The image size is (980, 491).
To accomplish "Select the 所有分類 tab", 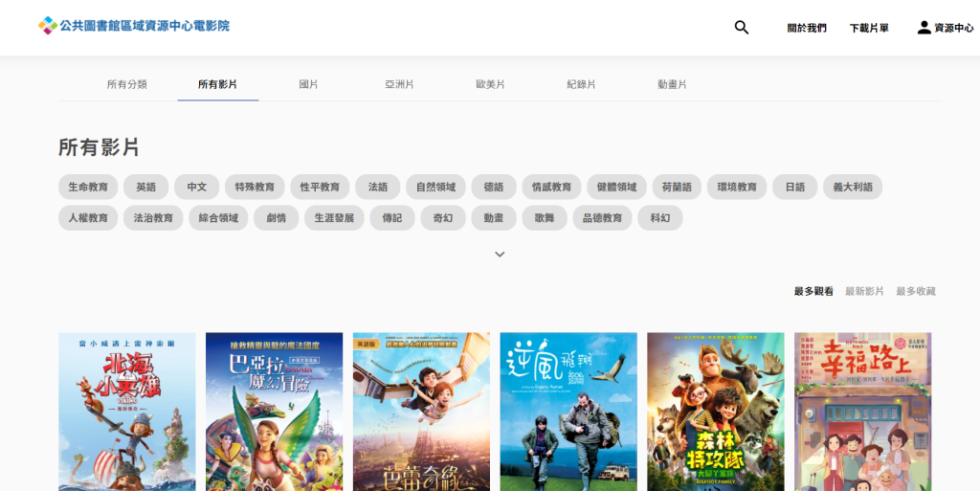I will pyautogui.click(x=127, y=84).
